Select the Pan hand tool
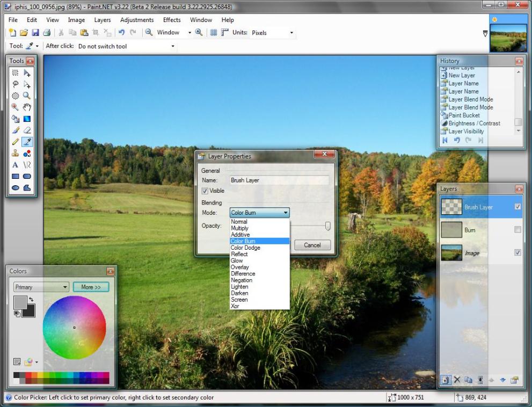This screenshot has width=532, height=407. [x=27, y=107]
